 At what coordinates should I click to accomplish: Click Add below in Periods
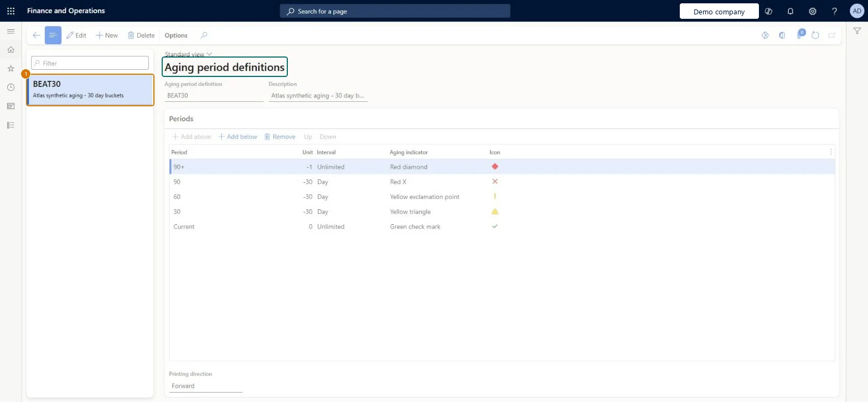click(237, 137)
